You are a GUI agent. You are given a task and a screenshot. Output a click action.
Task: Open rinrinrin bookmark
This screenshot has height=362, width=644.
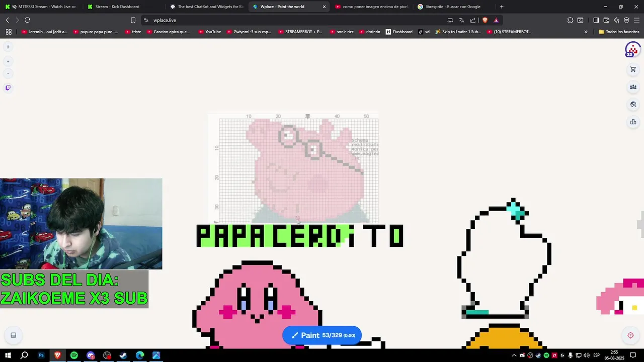[x=370, y=32]
